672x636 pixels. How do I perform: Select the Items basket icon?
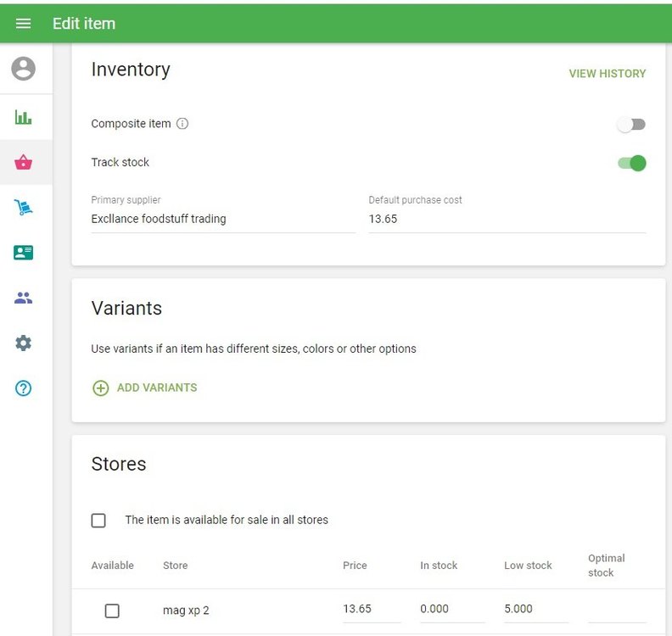(24, 163)
